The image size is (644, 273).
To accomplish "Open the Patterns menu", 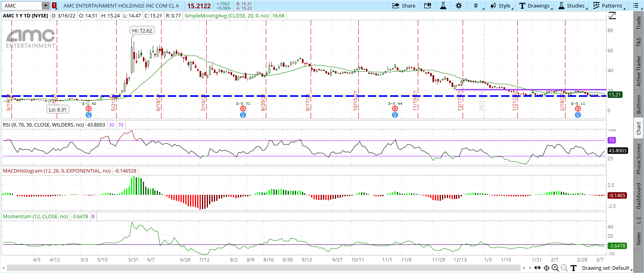I will [x=608, y=6].
